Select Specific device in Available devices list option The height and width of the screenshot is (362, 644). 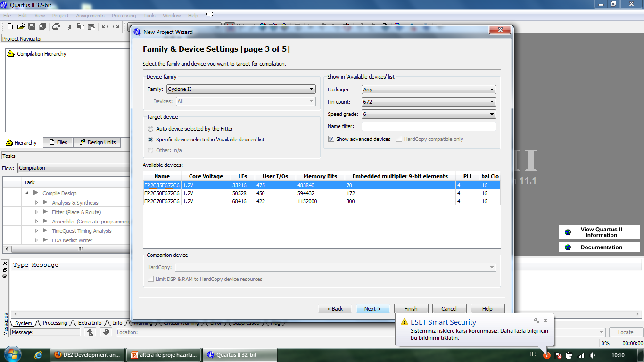206,140
